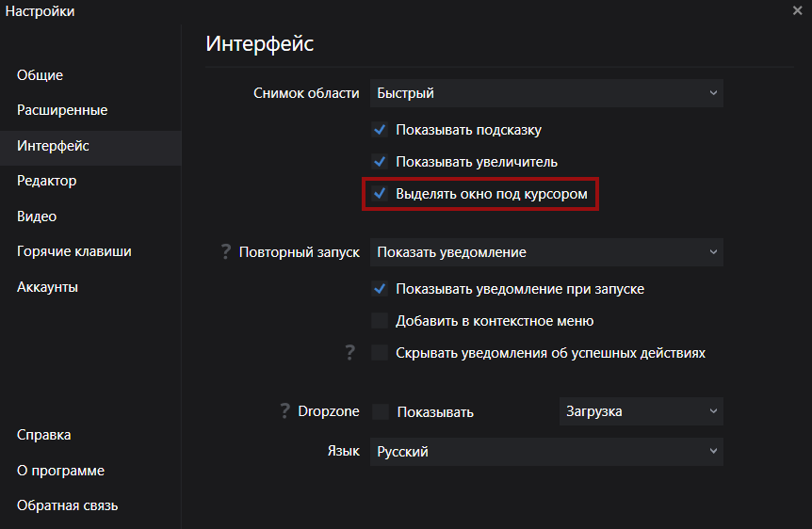Go to the Редактор settings section
This screenshot has width=812, height=529.
(46, 181)
